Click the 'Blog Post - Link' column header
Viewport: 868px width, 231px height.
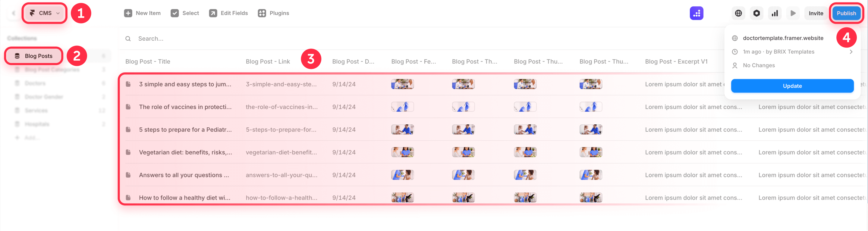click(268, 62)
